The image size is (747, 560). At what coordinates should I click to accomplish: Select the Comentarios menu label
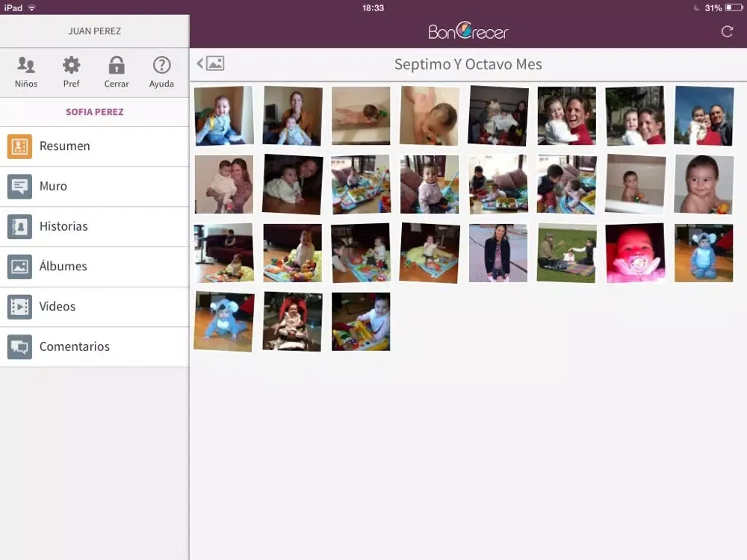tap(74, 346)
